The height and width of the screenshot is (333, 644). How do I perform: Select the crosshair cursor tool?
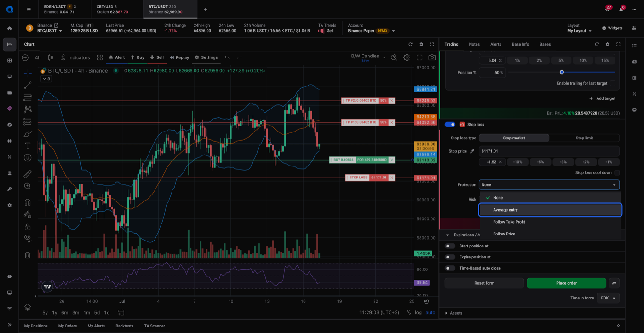[28, 73]
